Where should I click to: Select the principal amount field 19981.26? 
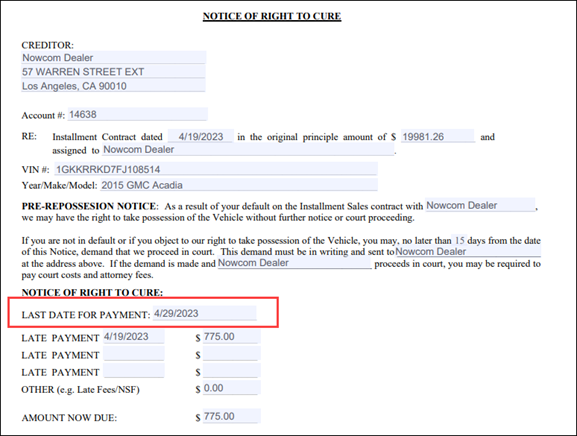tap(438, 136)
